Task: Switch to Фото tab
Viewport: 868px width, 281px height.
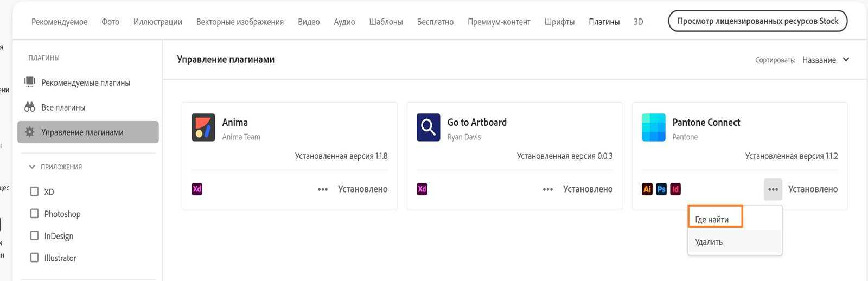Action: click(110, 22)
